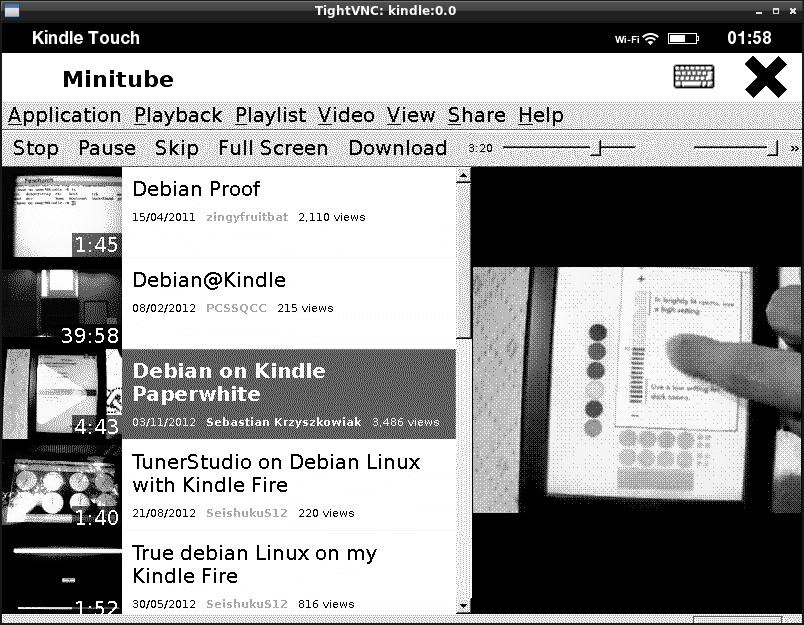Open the Playback menu

(178, 116)
